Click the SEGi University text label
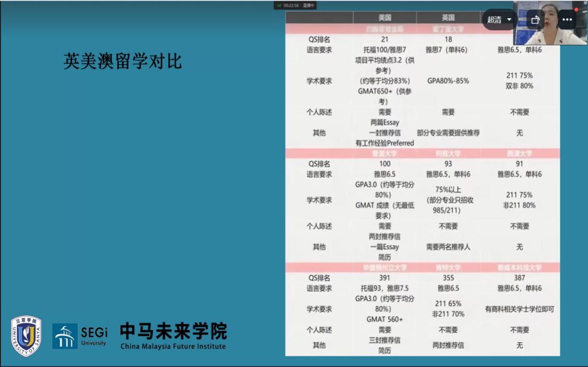The width and height of the screenshot is (588, 367). click(94, 335)
